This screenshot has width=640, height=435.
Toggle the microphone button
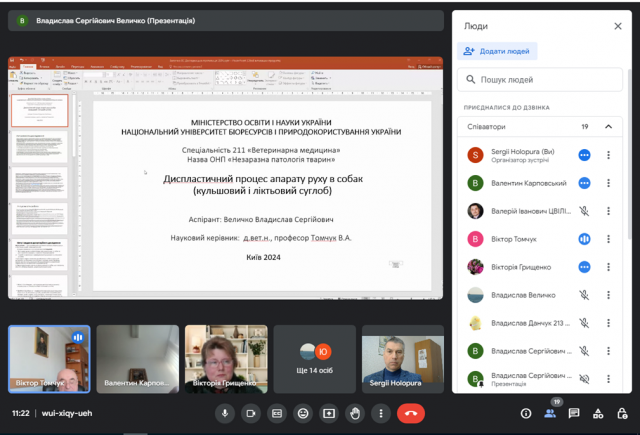click(x=225, y=413)
